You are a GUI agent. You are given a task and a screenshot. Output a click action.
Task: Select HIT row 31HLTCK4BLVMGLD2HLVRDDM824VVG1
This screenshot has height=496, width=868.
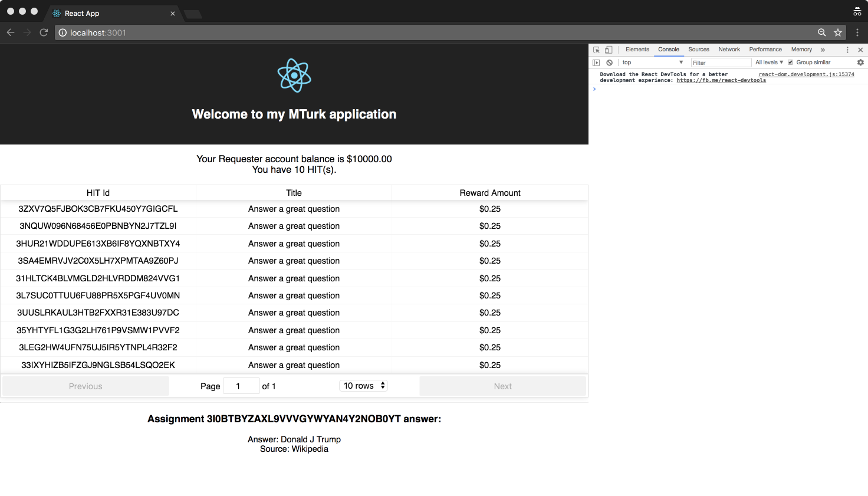pos(294,278)
